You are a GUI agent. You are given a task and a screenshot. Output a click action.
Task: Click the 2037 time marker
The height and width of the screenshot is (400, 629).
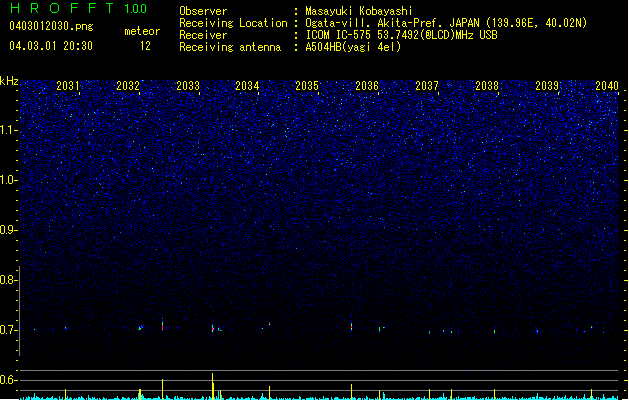(427, 85)
